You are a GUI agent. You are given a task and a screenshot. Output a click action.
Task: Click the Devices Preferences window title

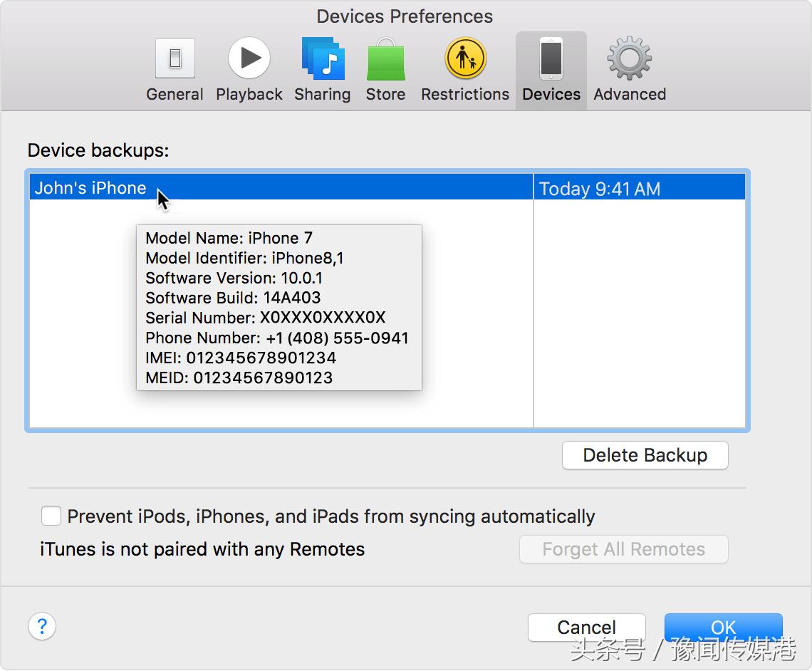tap(405, 16)
